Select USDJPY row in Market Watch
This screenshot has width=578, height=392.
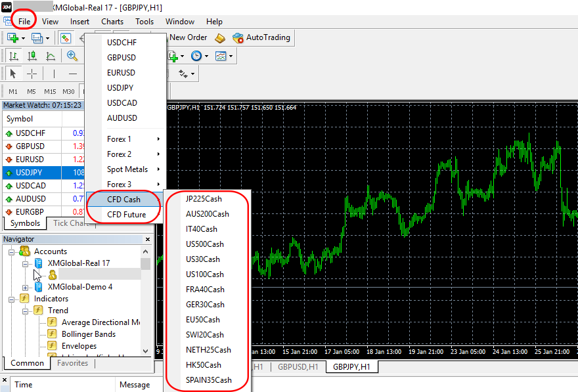coord(43,173)
